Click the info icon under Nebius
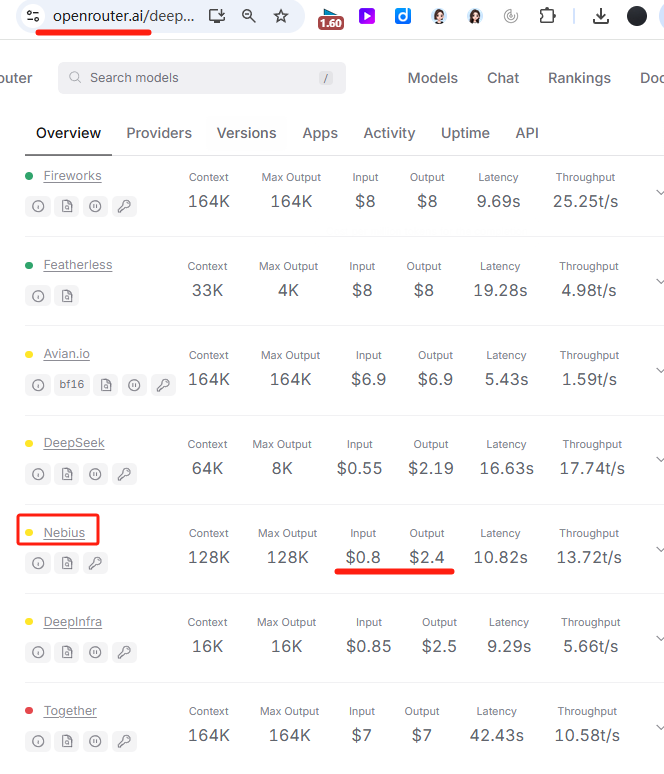The image size is (664, 774). point(38,563)
